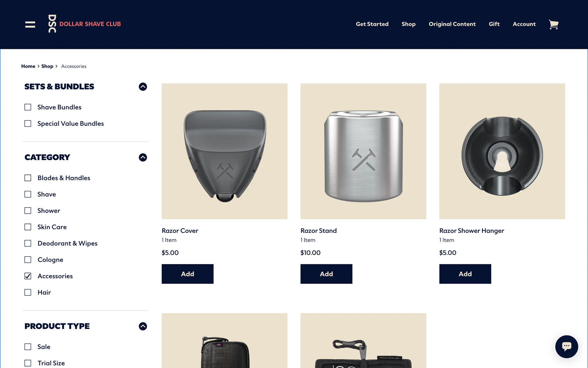Image resolution: width=588 pixels, height=368 pixels.
Task: Tick the Sale product type checkbox
Action: [x=28, y=347]
